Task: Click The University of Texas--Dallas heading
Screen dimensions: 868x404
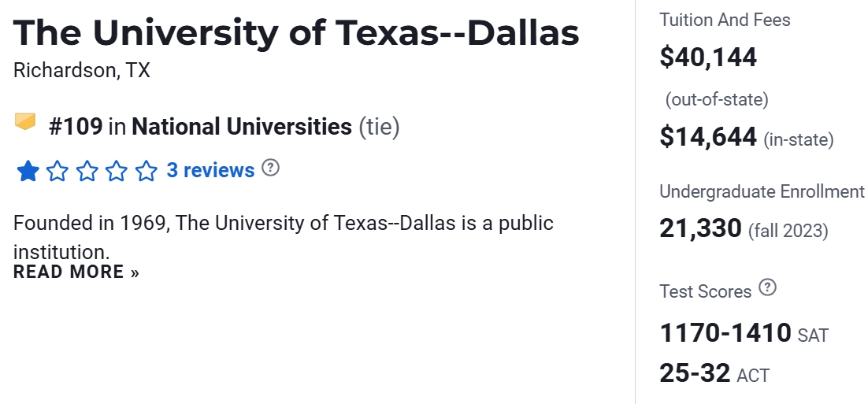Action: pos(296,32)
